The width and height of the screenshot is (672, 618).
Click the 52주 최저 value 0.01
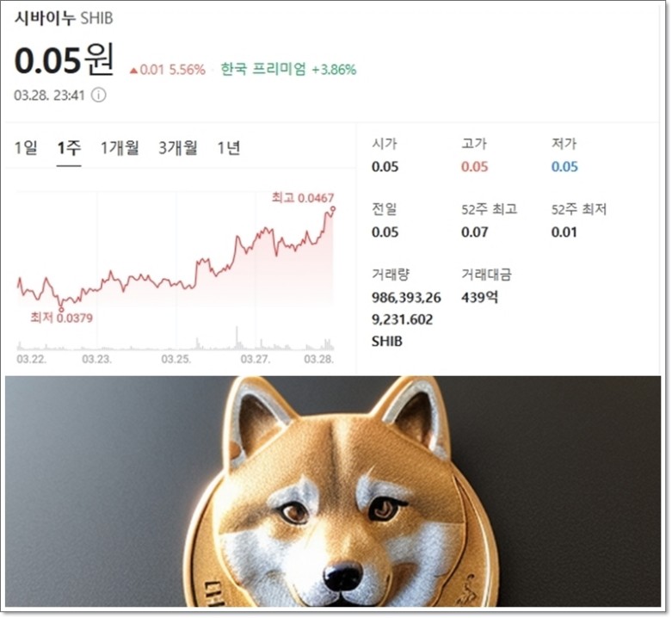(x=564, y=232)
